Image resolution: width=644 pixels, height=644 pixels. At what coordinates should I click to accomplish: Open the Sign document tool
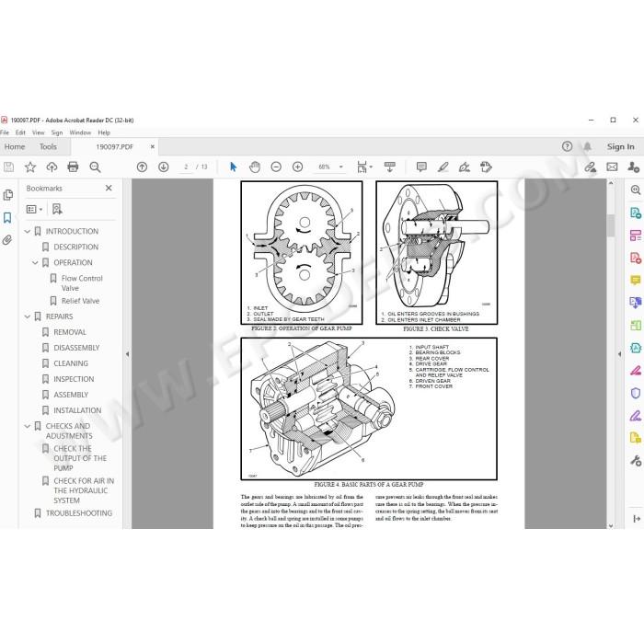coord(464,167)
